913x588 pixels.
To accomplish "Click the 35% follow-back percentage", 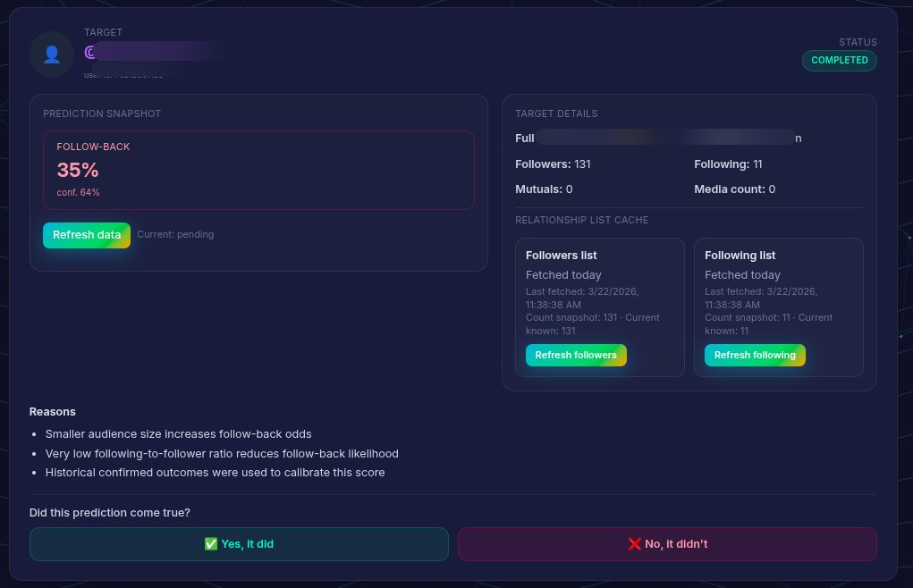I will click(78, 171).
